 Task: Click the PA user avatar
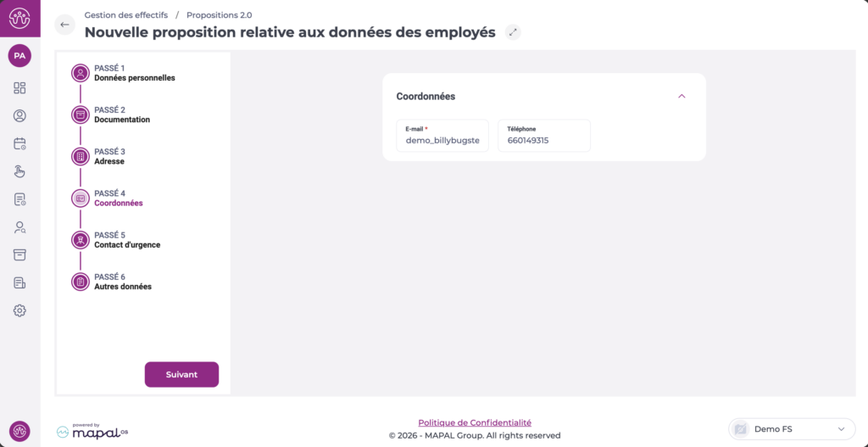coord(19,56)
